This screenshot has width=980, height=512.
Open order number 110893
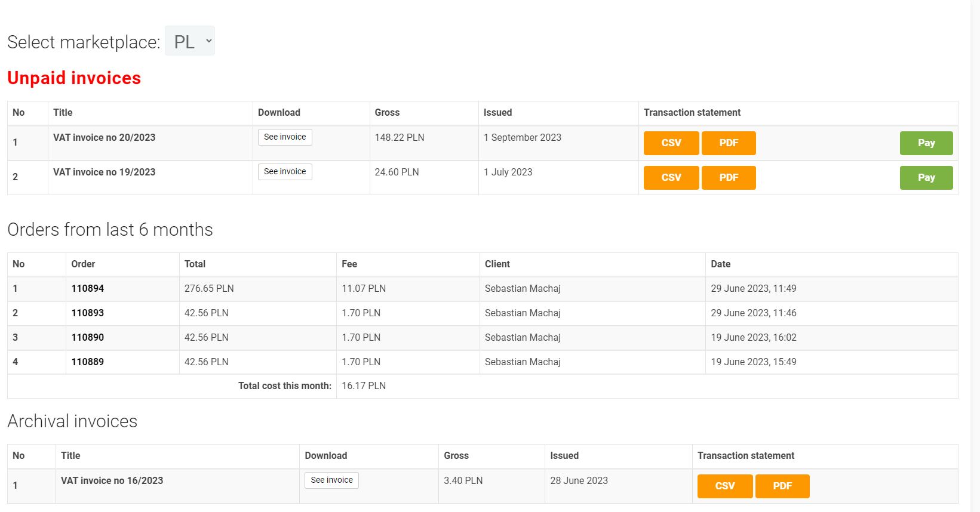(x=88, y=313)
